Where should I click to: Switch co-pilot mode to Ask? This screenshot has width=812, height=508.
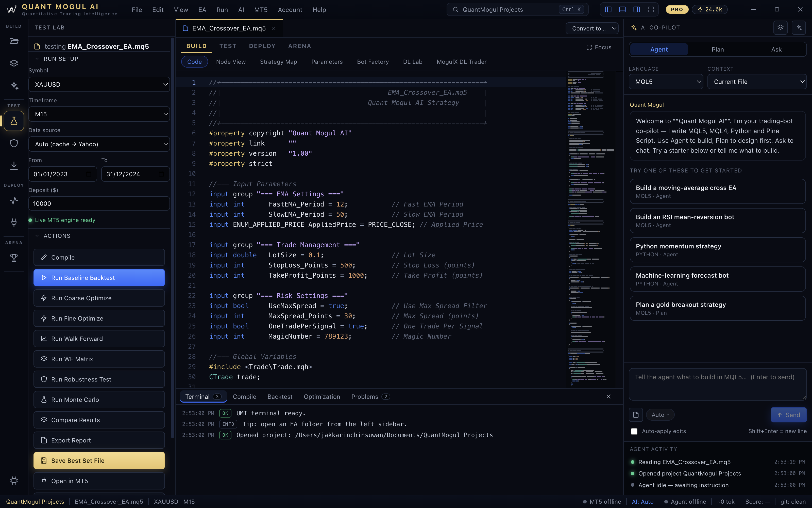point(776,49)
